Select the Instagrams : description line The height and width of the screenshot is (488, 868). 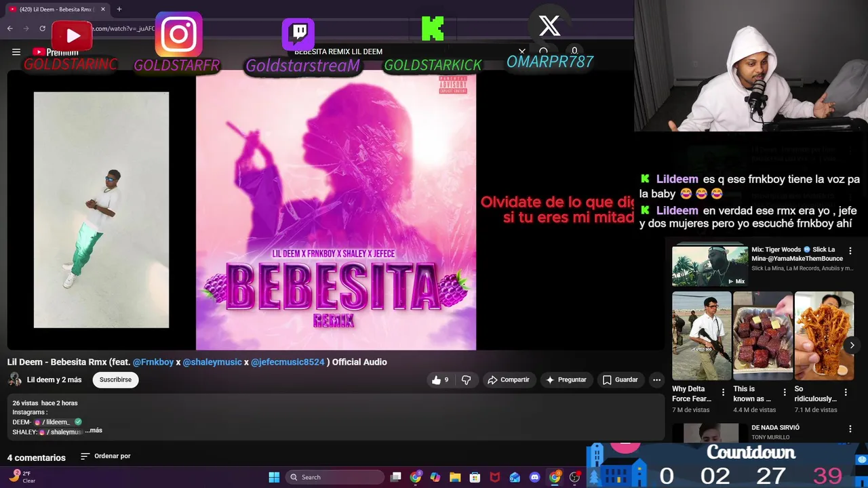point(30,412)
